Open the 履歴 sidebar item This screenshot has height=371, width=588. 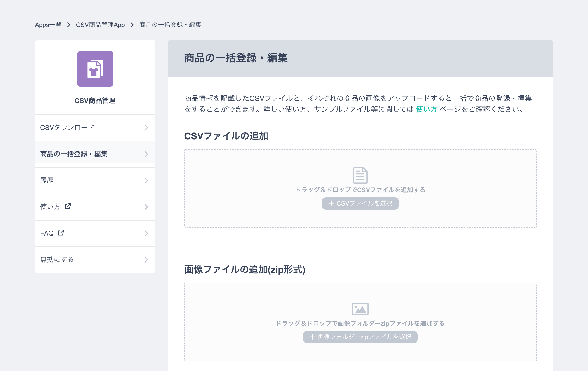(95, 180)
